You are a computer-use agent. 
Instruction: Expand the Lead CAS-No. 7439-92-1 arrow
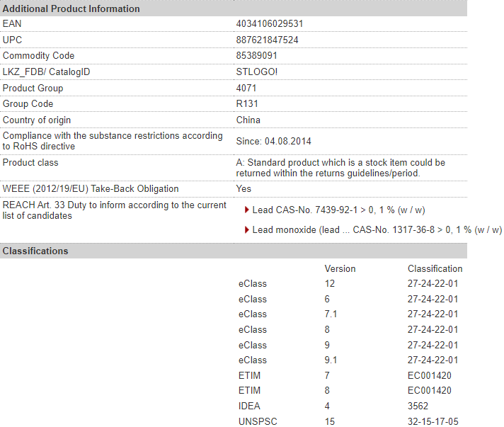point(246,210)
